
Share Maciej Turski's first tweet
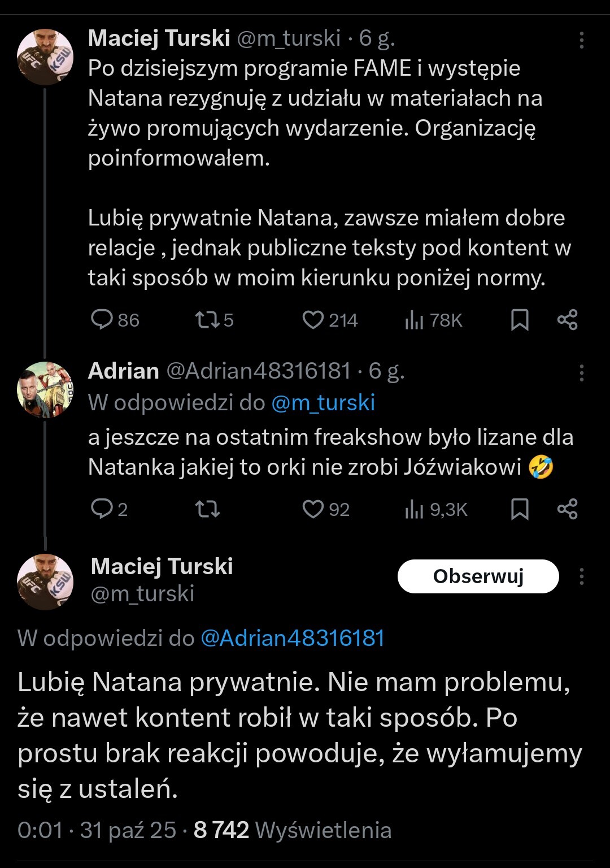pos(567,320)
